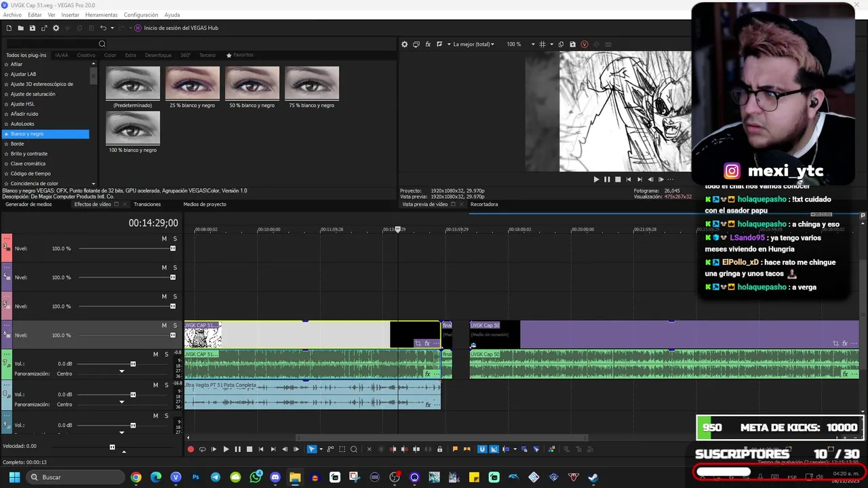Create a new project with toolbar icon

click(9, 28)
